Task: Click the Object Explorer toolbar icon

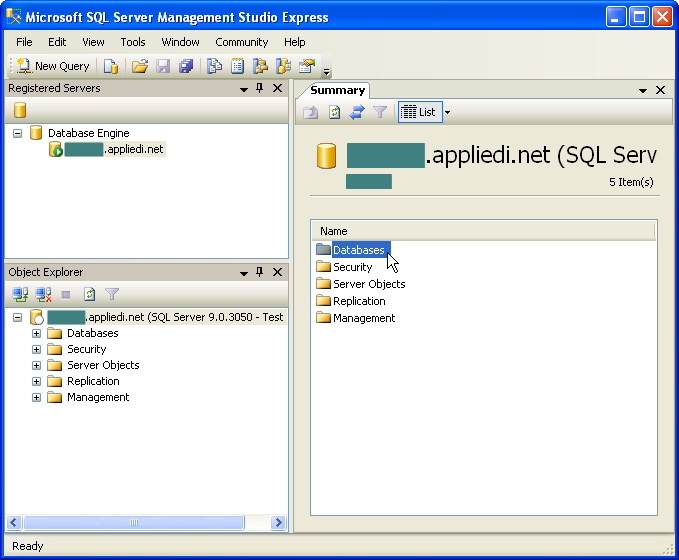Action: pyautogui.click(x=260, y=66)
